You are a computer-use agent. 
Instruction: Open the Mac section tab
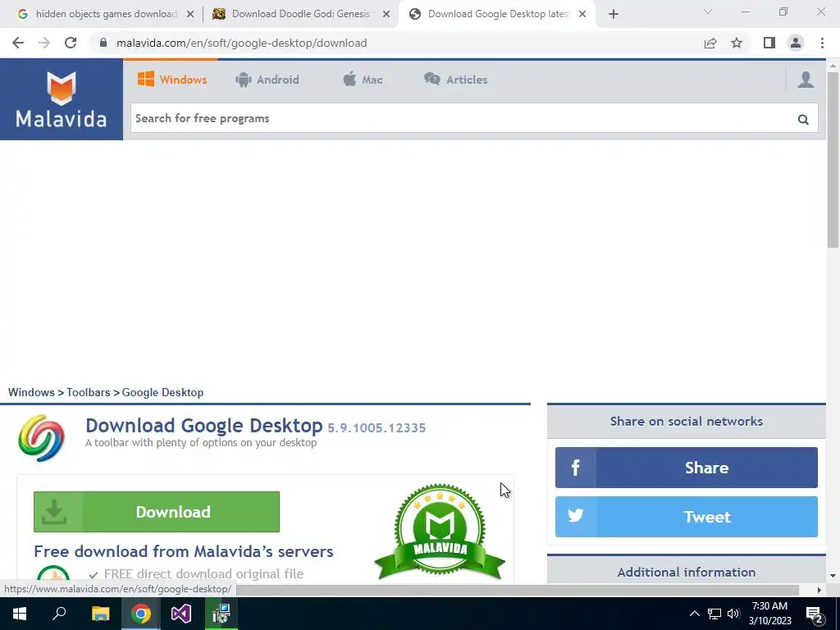363,80
